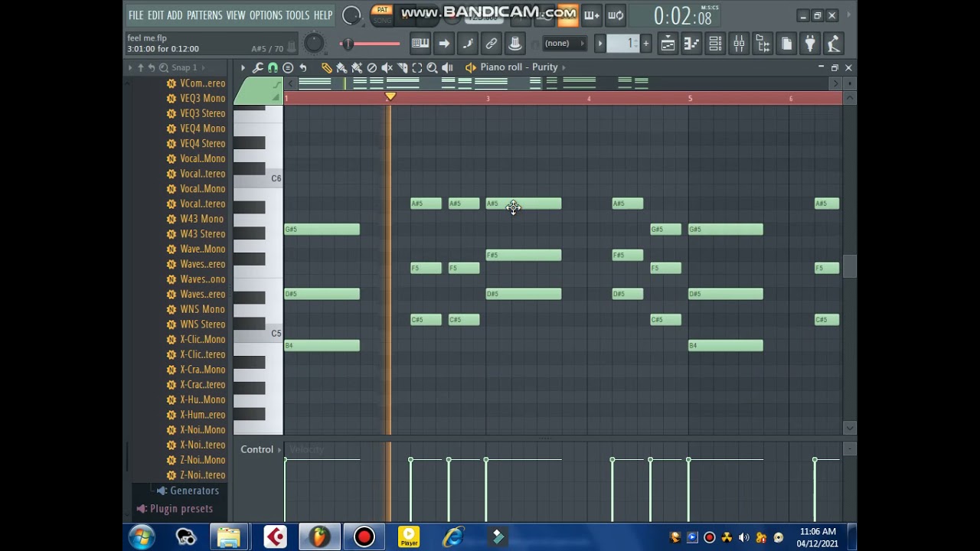Adjust the master pitch knob
This screenshot has width=980, height=551.
click(314, 44)
